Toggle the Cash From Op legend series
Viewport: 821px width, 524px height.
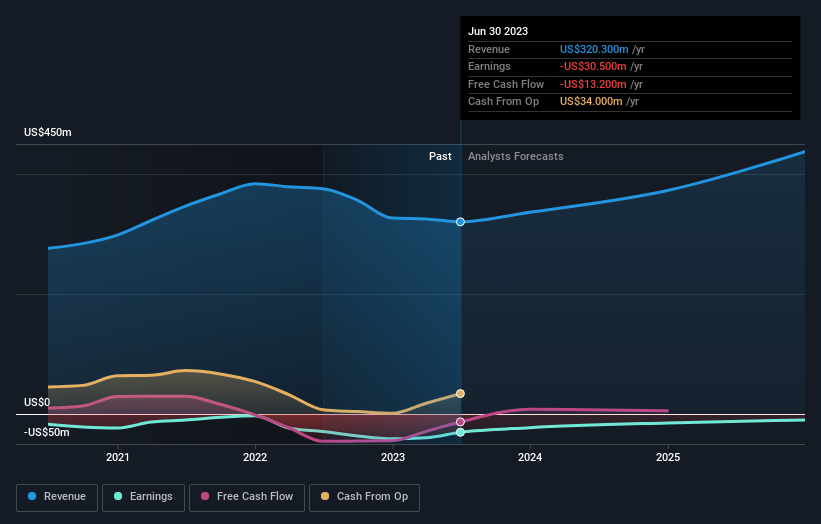[x=364, y=497]
